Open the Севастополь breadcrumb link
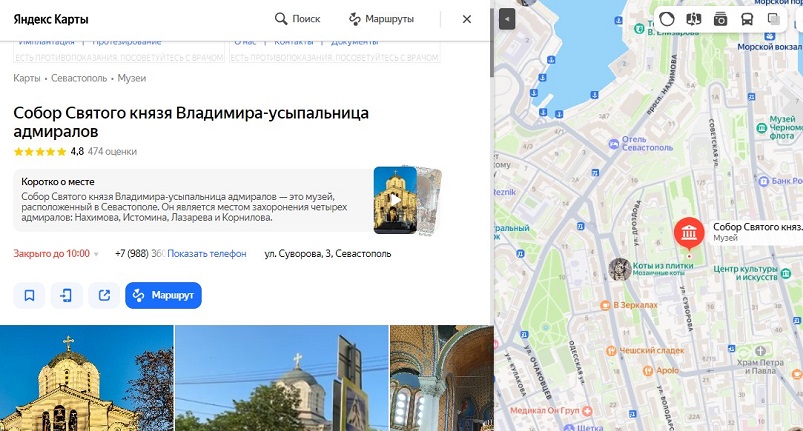This screenshot has width=803, height=431. 79,78
